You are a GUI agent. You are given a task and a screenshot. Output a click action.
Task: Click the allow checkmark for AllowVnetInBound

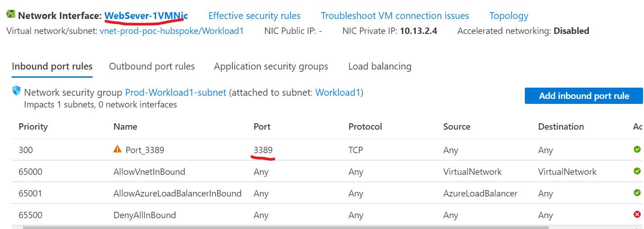[637, 171]
